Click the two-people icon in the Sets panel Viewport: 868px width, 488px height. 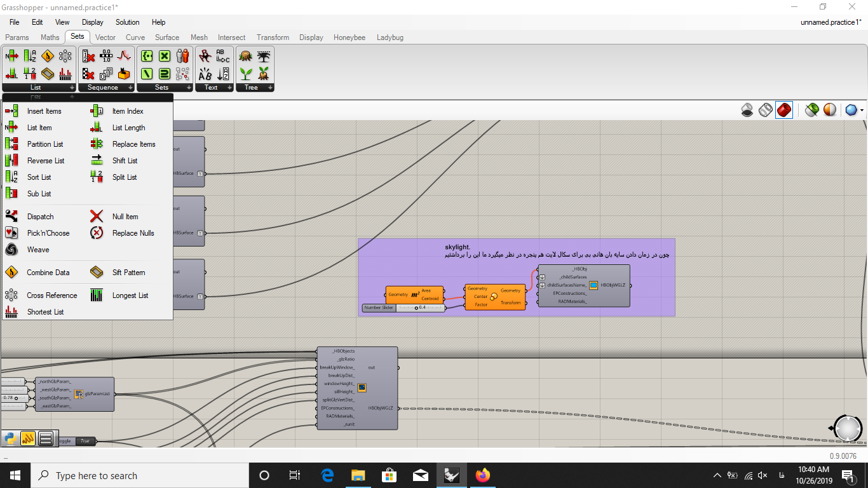[183, 56]
